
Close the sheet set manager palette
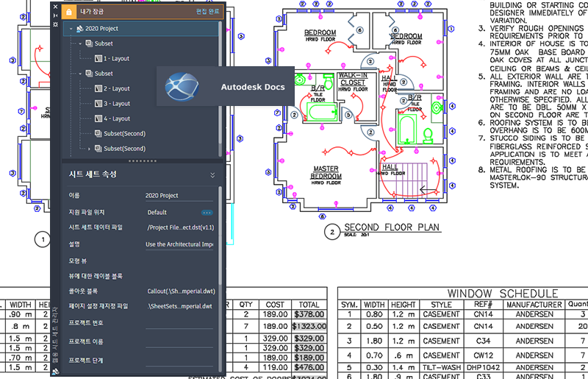click(56, 7)
